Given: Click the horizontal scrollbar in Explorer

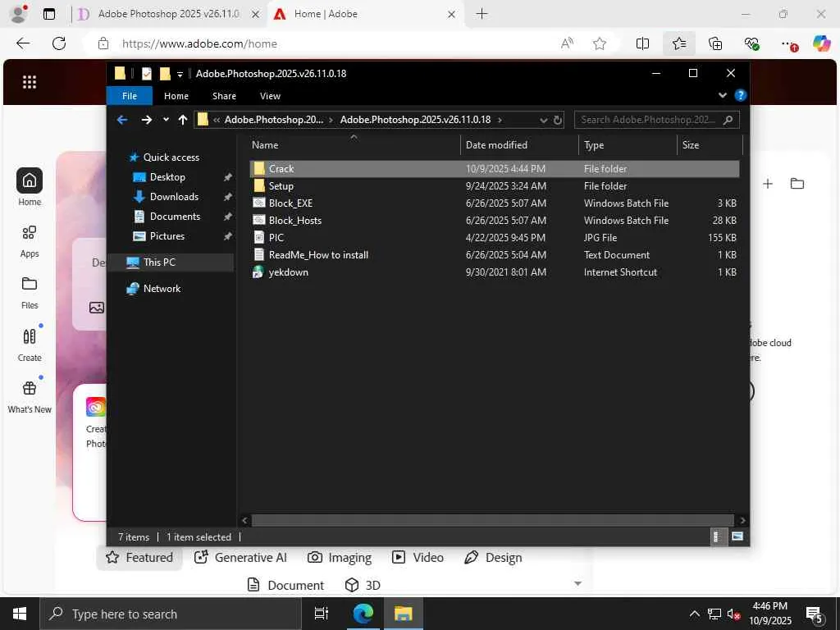Looking at the screenshot, I should (492, 520).
